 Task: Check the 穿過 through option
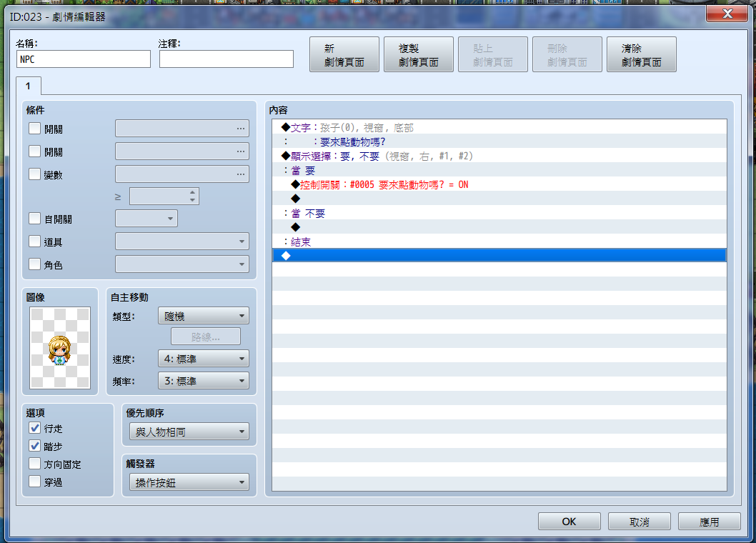[x=35, y=482]
